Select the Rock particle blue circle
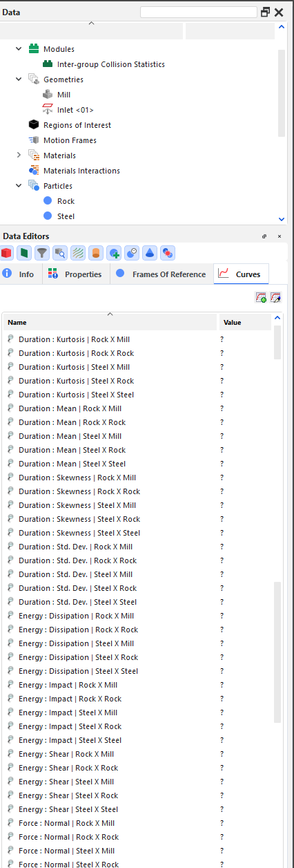This screenshot has width=294, height=868. [48, 201]
